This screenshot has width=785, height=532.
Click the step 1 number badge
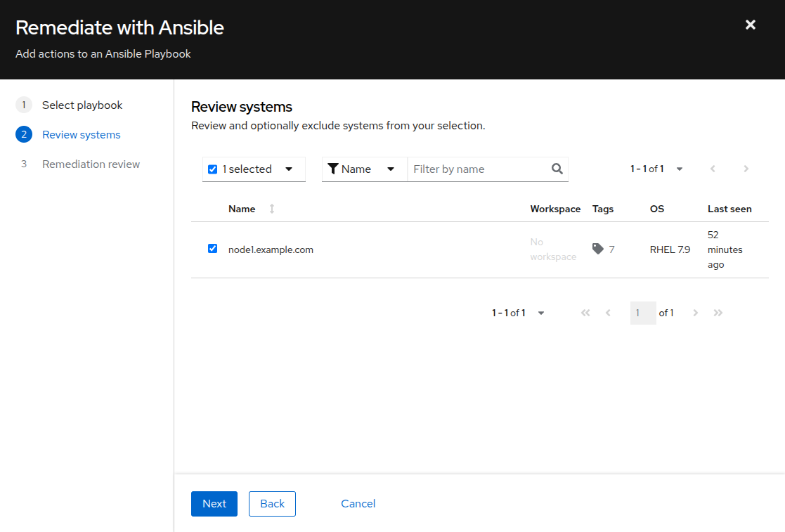[x=23, y=105]
